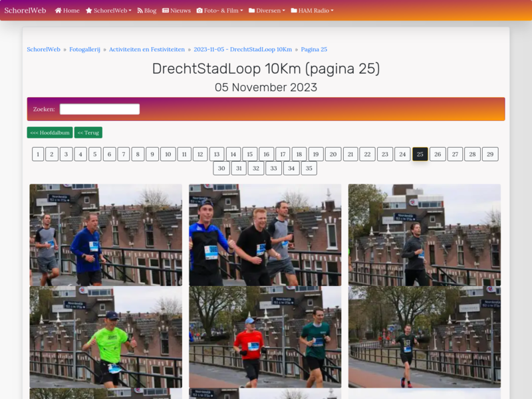Focus the Zoeken search field
This screenshot has width=532, height=399.
coord(100,109)
